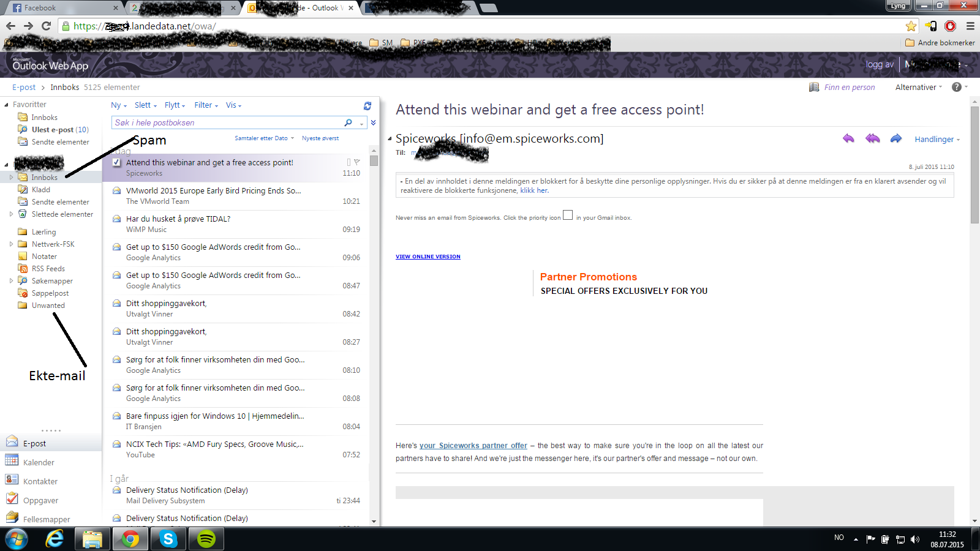This screenshot has height=551, width=980.
Task: Go back in browser history
Action: pos(10,26)
